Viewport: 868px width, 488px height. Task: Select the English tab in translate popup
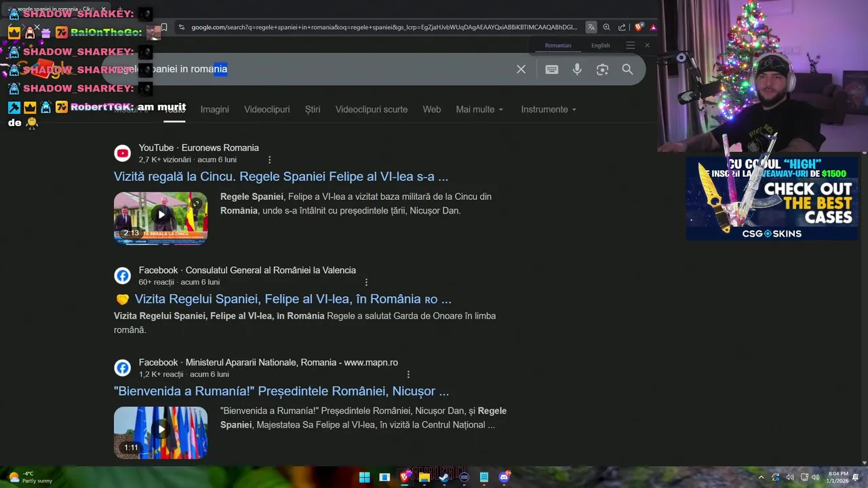601,45
